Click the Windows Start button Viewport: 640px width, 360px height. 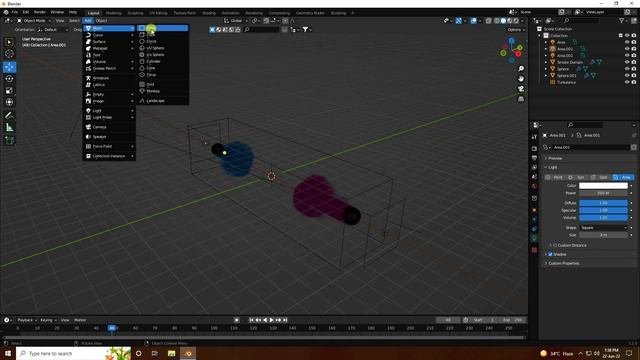8,353
